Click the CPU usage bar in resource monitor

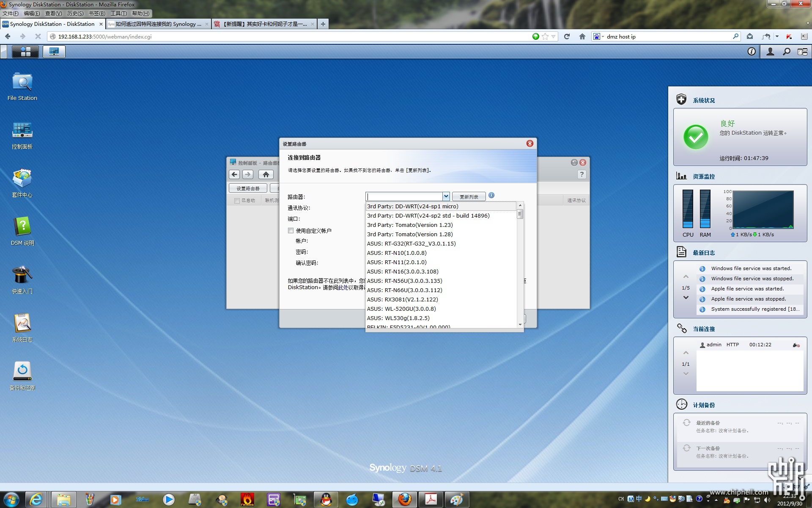tap(688, 209)
